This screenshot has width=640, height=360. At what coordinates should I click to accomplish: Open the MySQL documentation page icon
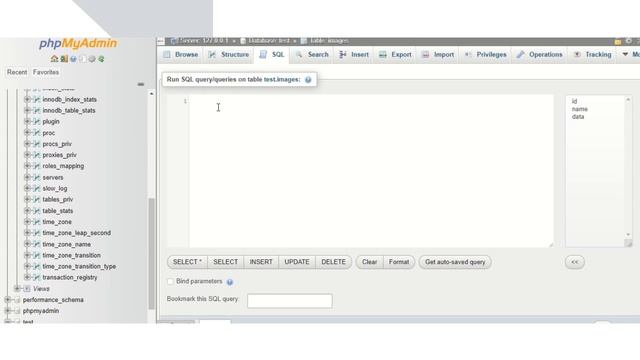(83, 59)
